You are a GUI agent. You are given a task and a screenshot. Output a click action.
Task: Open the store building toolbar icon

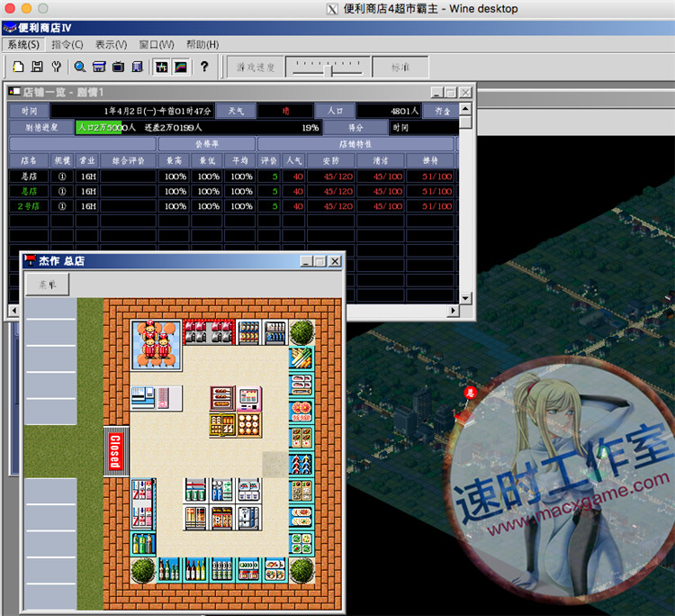(x=99, y=67)
